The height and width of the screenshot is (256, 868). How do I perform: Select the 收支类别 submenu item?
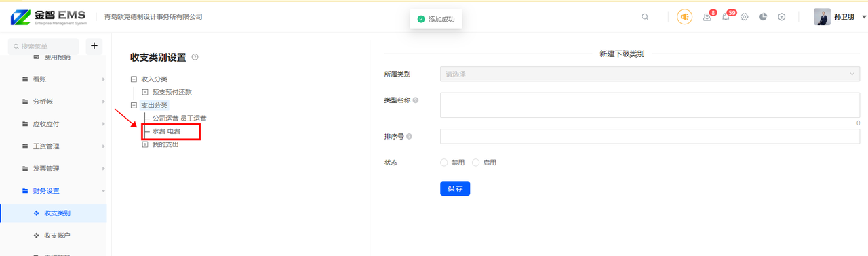(x=54, y=213)
